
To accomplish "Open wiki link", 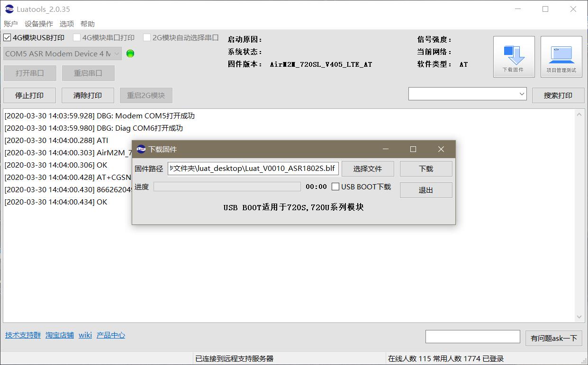I will 85,335.
